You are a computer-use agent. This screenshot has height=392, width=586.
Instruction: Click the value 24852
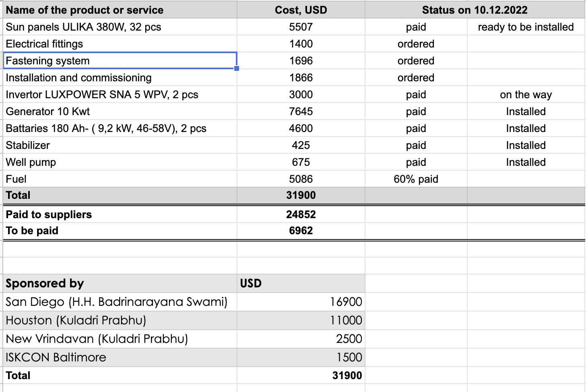[301, 215]
